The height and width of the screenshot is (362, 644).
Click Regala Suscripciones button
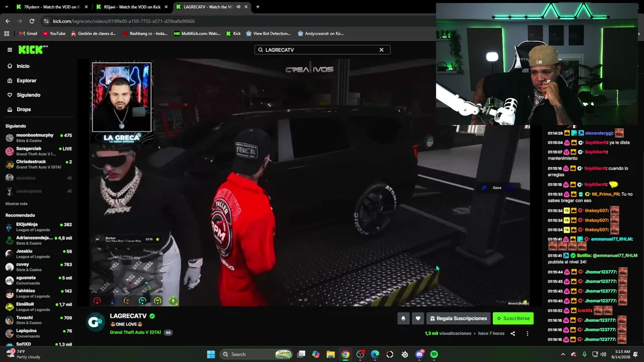[x=459, y=318]
